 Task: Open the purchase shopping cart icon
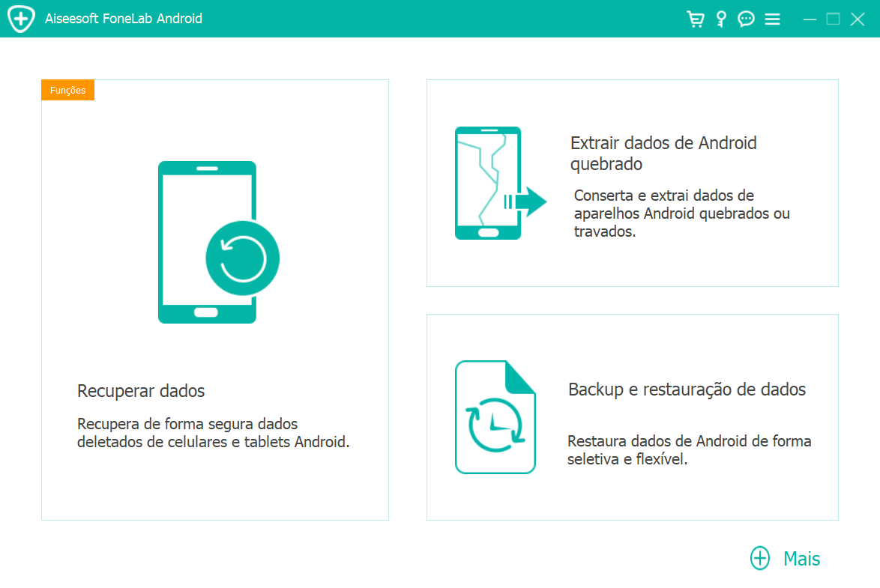pos(696,19)
